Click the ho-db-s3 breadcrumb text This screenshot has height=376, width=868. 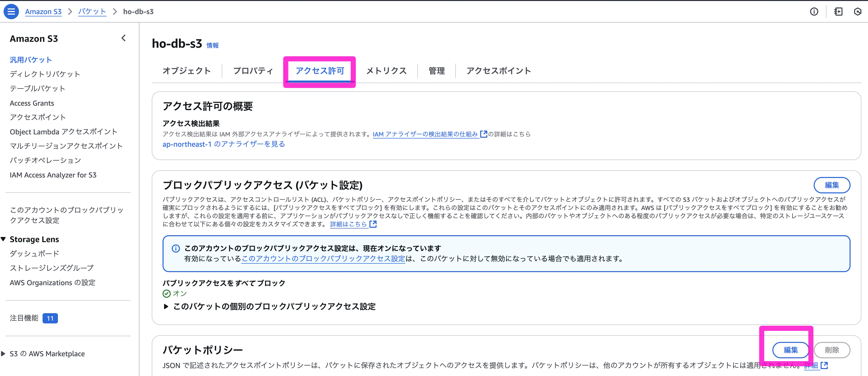(x=138, y=12)
